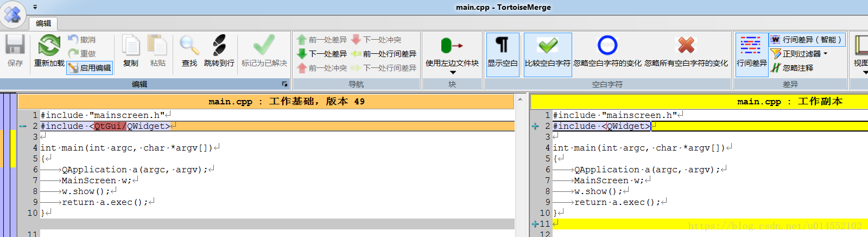Click Redo (重做)
Viewport: 868px width, 237px height.
tap(83, 53)
